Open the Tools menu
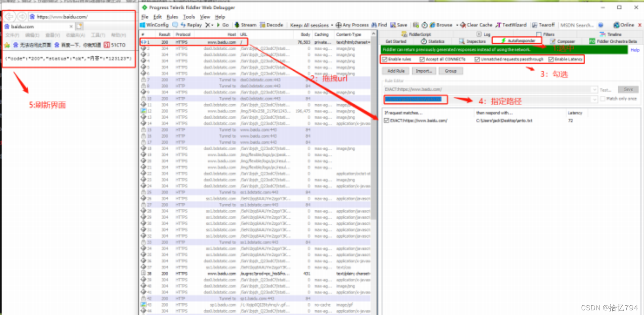Screen dimensions: 644x315 pyautogui.click(x=189, y=17)
